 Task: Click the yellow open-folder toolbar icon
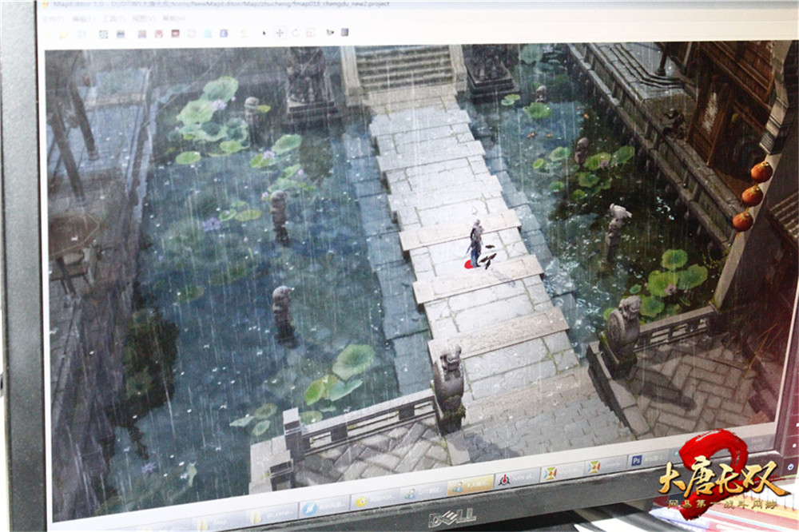coord(64,34)
